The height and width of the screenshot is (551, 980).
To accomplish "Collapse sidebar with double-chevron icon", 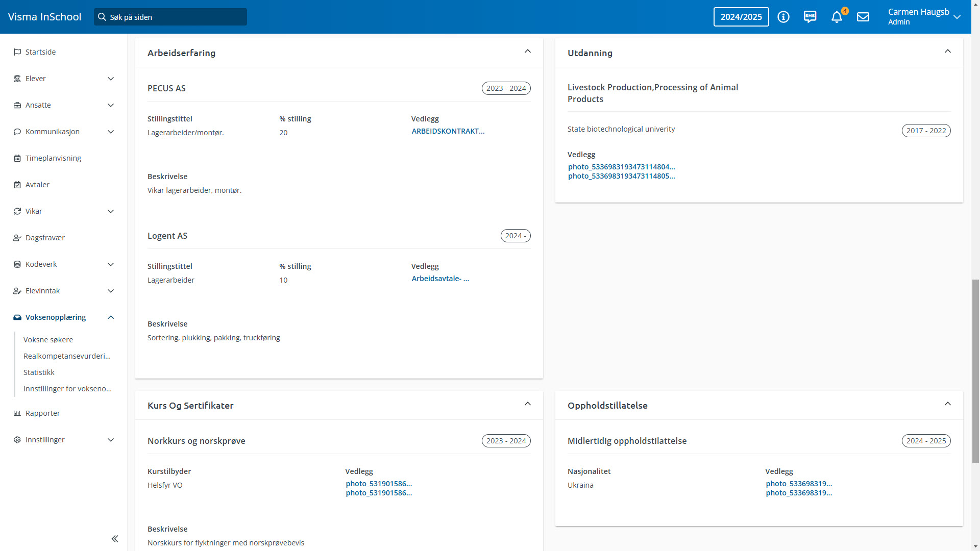I will coord(115,539).
